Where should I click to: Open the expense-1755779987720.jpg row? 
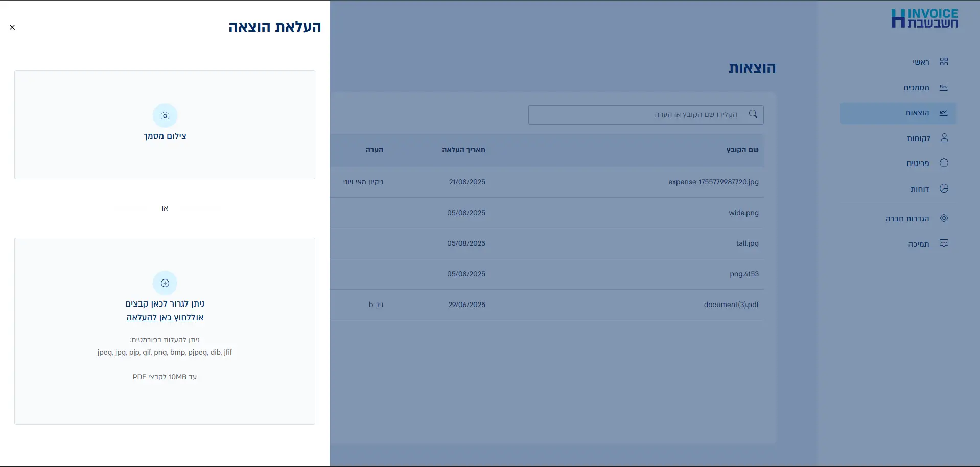tap(713, 182)
